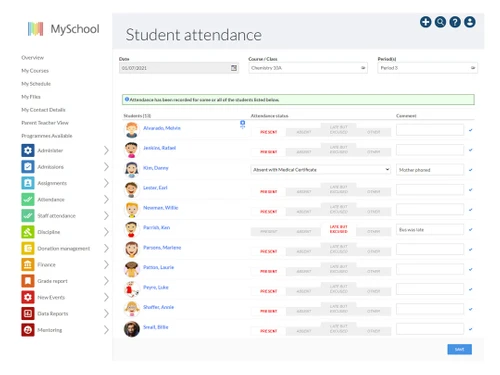The image size is (500, 375).
Task: Click checkmark icon in Parrish, Ken row
Action: pos(470,230)
